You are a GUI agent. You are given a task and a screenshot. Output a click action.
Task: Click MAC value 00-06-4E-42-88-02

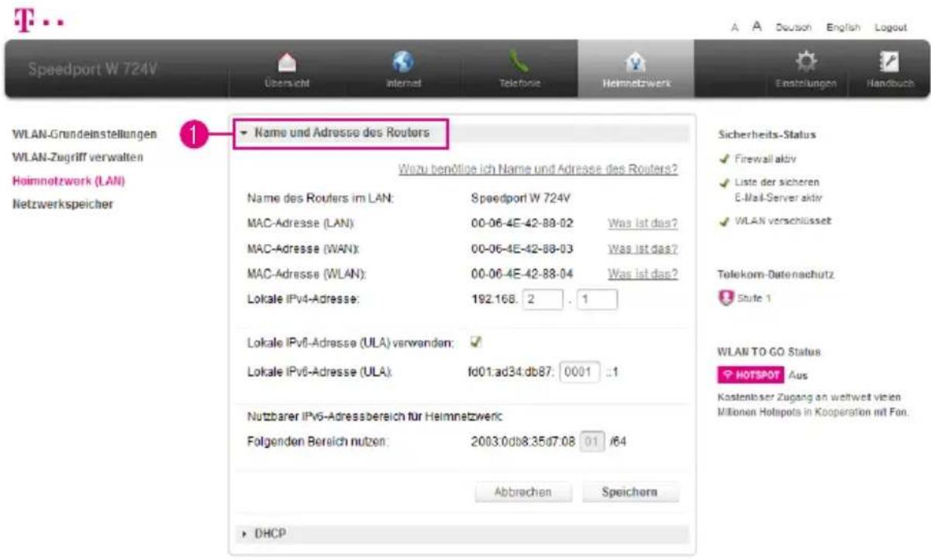point(522,224)
